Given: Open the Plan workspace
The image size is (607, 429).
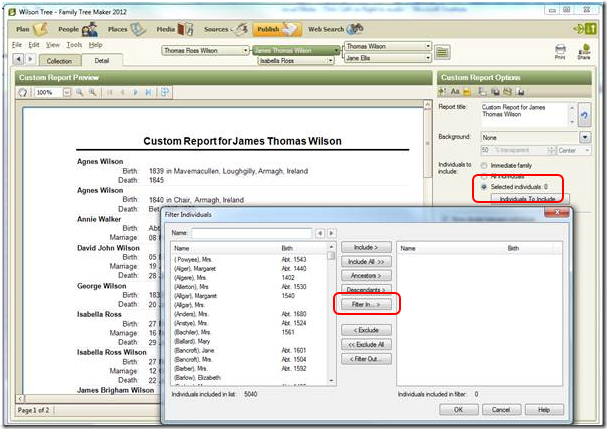Looking at the screenshot, I should coord(32,29).
